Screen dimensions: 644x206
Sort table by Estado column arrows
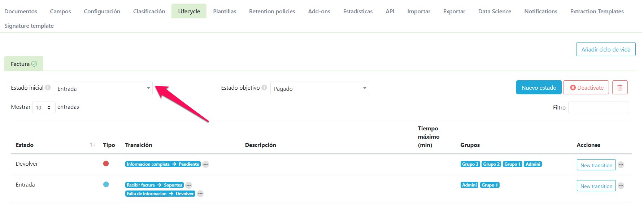click(92, 145)
